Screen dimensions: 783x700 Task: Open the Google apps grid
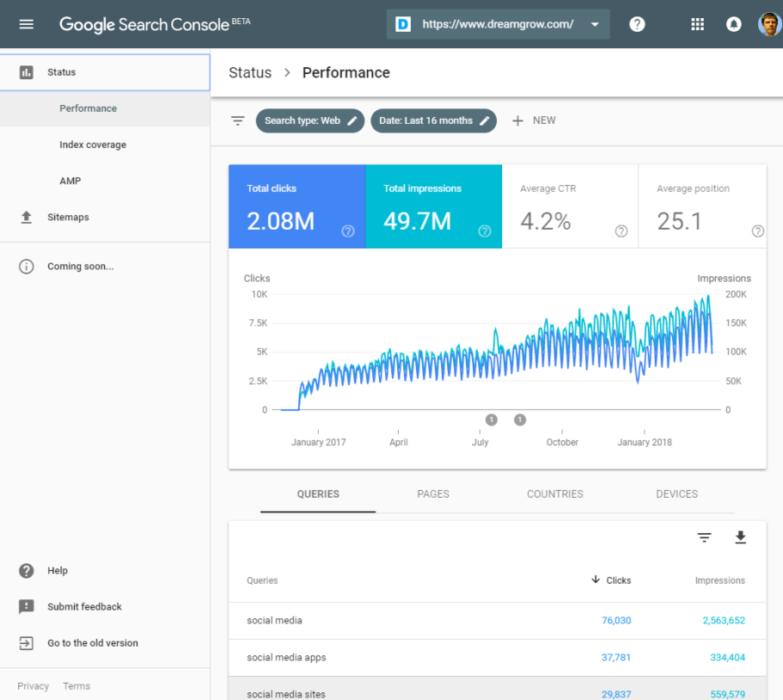click(x=697, y=24)
